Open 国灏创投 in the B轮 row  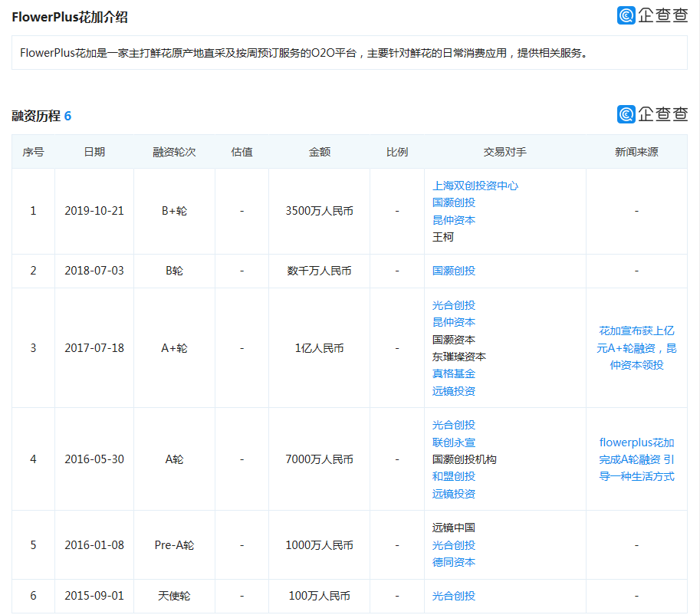click(x=454, y=271)
